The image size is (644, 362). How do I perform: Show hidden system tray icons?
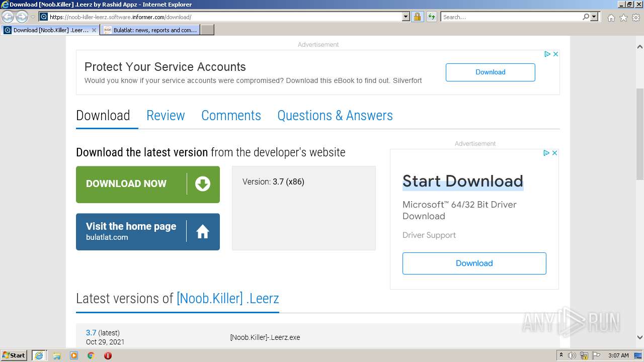coord(561,355)
